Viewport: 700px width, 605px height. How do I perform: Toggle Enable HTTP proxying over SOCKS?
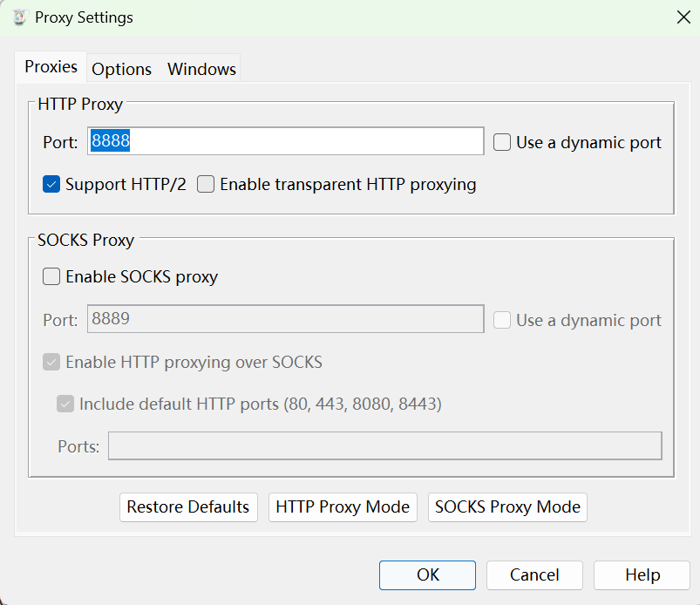pos(51,362)
